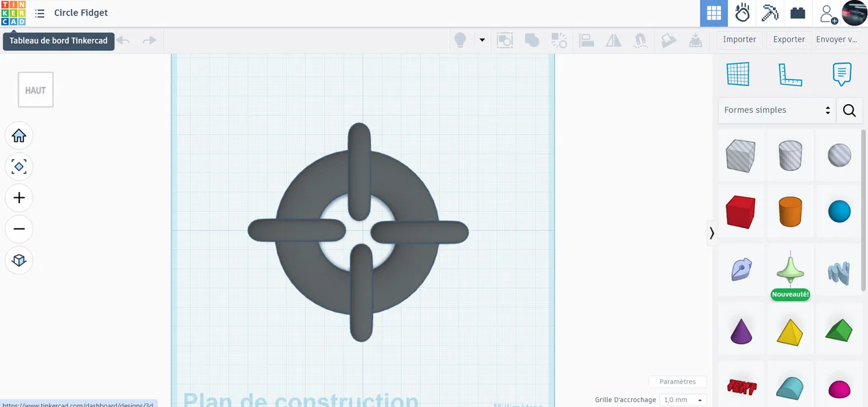
Task: Pick the magenta half sphere shape
Action: [x=839, y=389]
